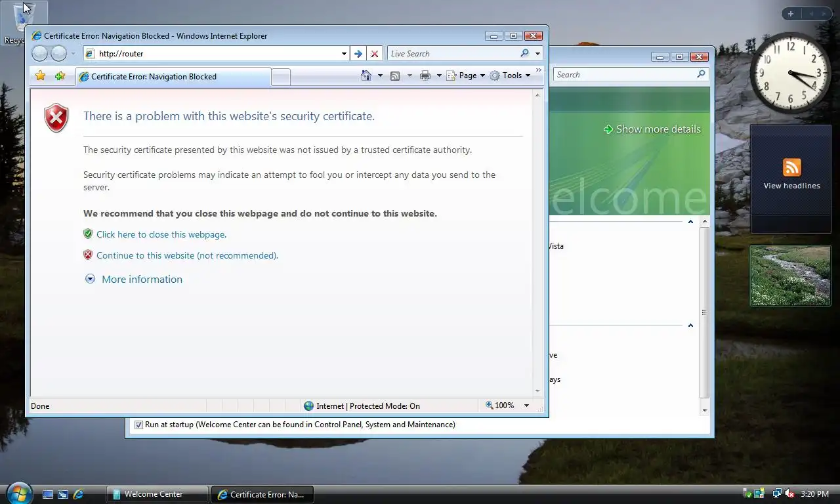Viewport: 840px width, 504px height.
Task: Collapse the first Welcome Center section arrow
Action: [x=690, y=222]
